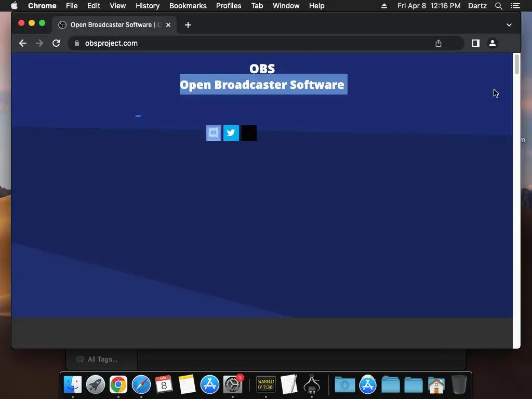Open the Downloads folder stack
The width and height of the screenshot is (532, 399).
[x=345, y=385]
